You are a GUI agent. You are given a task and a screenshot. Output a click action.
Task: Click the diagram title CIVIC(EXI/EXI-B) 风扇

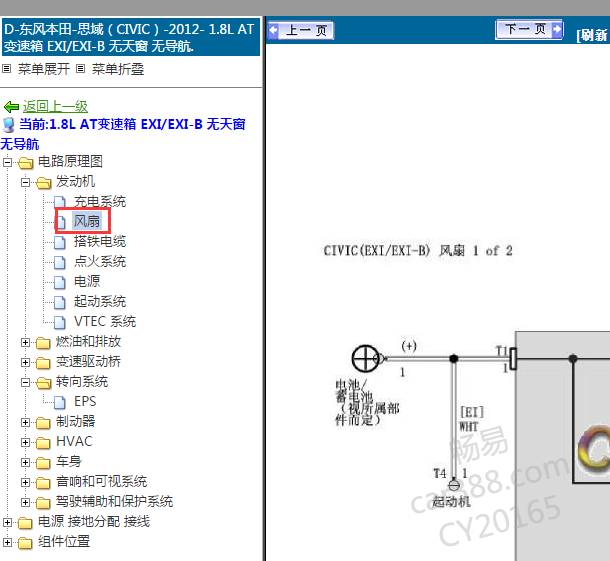(418, 251)
